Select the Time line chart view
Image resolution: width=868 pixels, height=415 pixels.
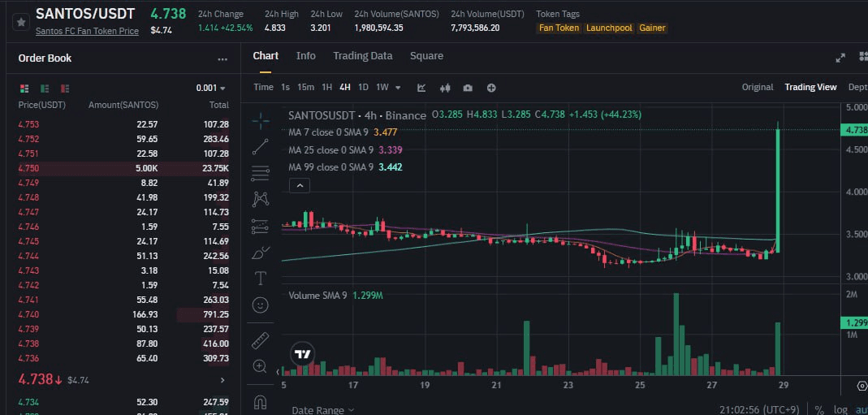click(x=264, y=88)
